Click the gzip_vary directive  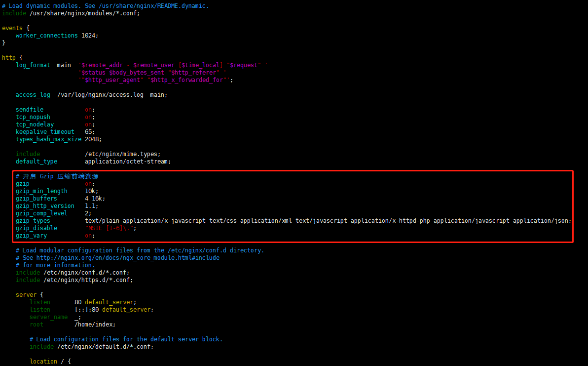tap(31, 236)
